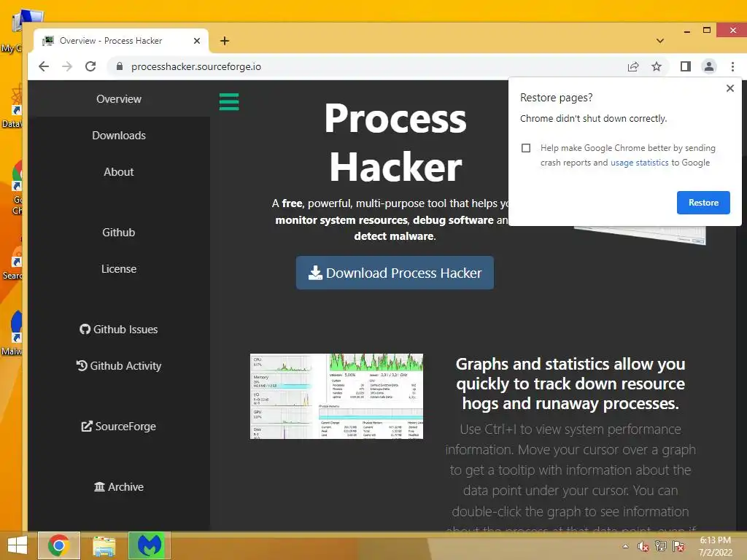This screenshot has width=747, height=560.
Task: Open the About sidebar item
Action: pyautogui.click(x=119, y=172)
